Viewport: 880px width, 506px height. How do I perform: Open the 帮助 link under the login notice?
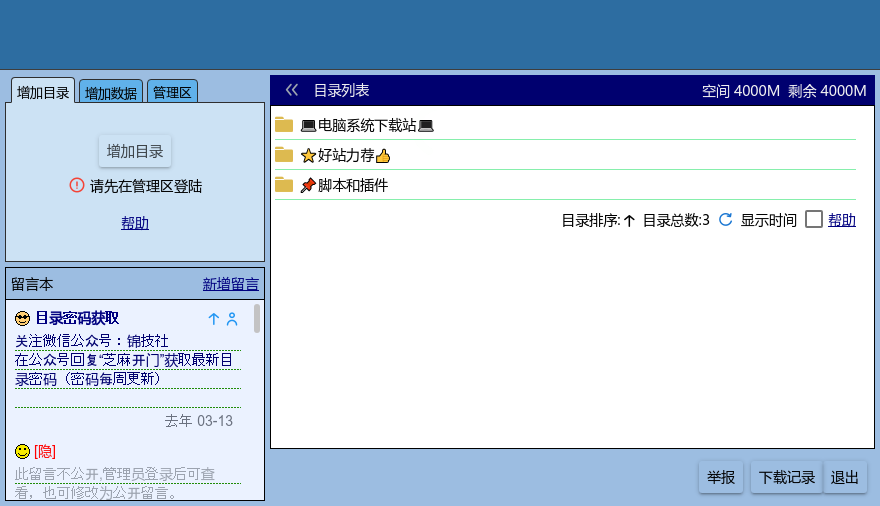click(135, 223)
